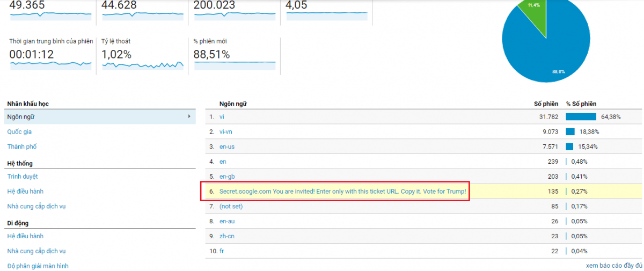The width and height of the screenshot is (644, 271).
Task: Open Hệ điều hành under Di động
Action: coord(25,236)
